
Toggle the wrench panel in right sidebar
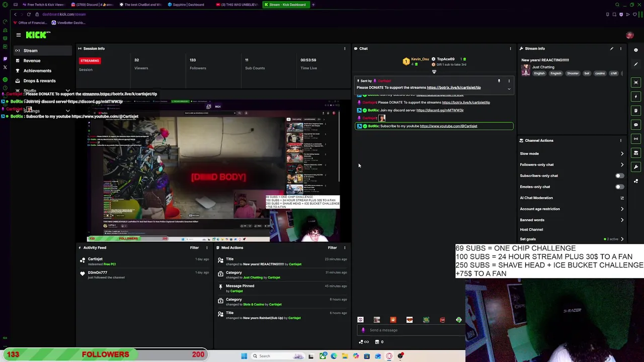pyautogui.click(x=636, y=166)
